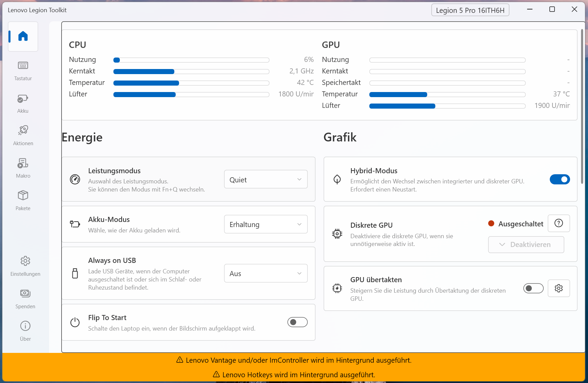Click the Always on USB stick icon

click(x=75, y=273)
